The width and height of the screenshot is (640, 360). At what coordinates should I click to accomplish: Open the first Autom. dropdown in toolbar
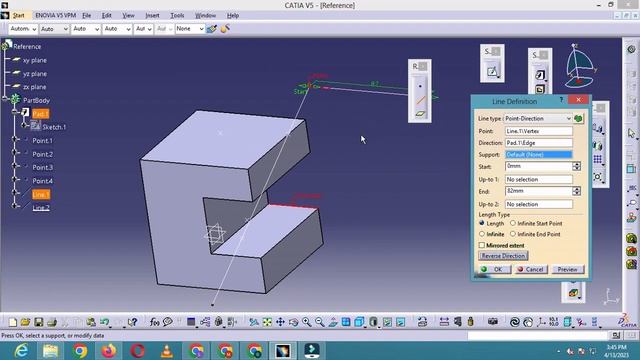pyautogui.click(x=23, y=29)
